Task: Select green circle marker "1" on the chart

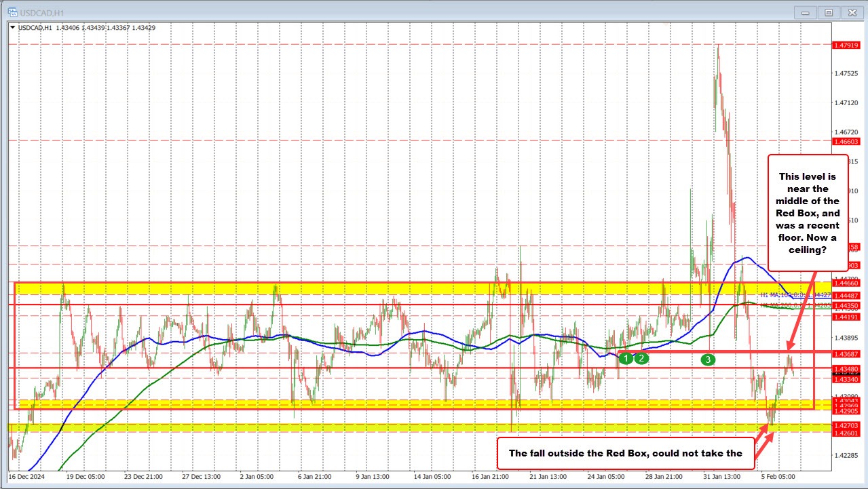Action: coord(625,357)
